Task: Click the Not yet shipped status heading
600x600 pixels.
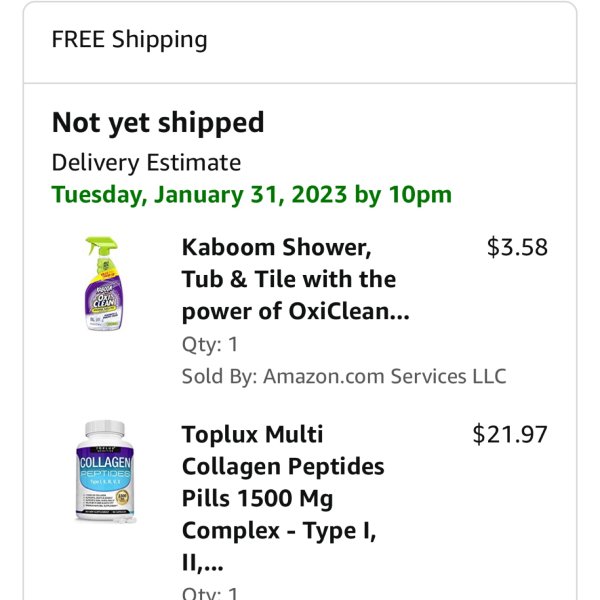Action: pos(158,123)
